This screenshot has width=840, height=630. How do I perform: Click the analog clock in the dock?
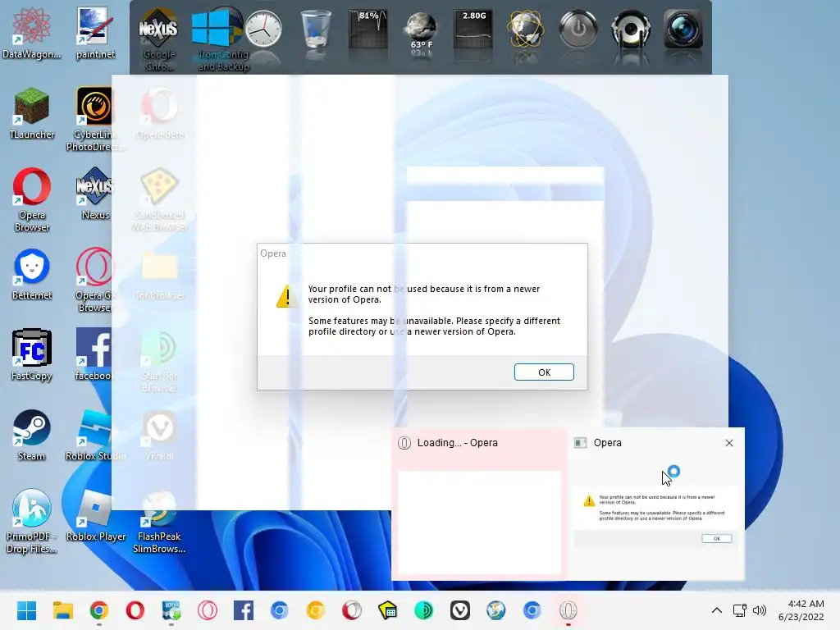[x=263, y=29]
